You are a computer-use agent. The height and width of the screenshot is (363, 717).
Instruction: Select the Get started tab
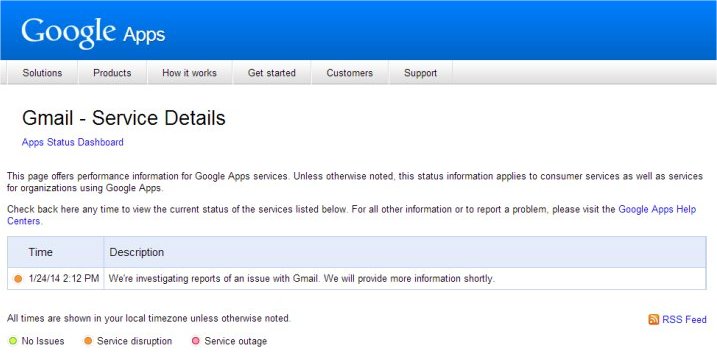[272, 73]
